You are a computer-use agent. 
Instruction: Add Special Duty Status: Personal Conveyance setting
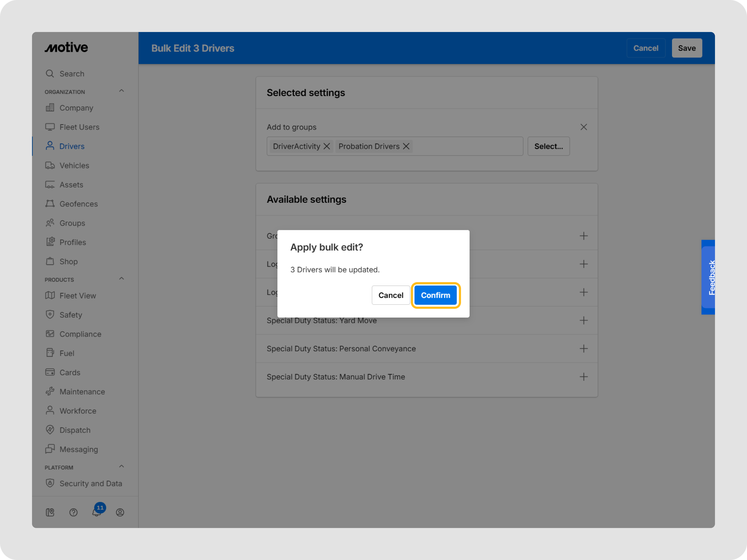(x=583, y=348)
